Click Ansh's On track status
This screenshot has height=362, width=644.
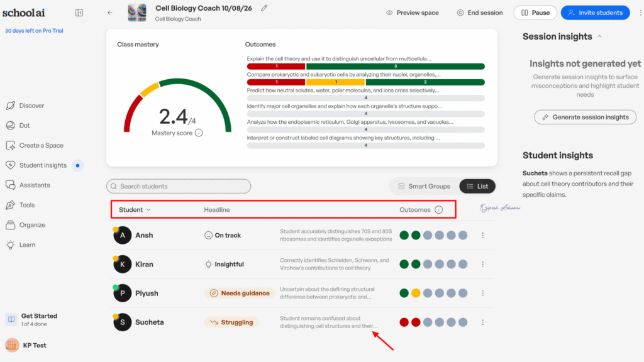click(x=223, y=235)
